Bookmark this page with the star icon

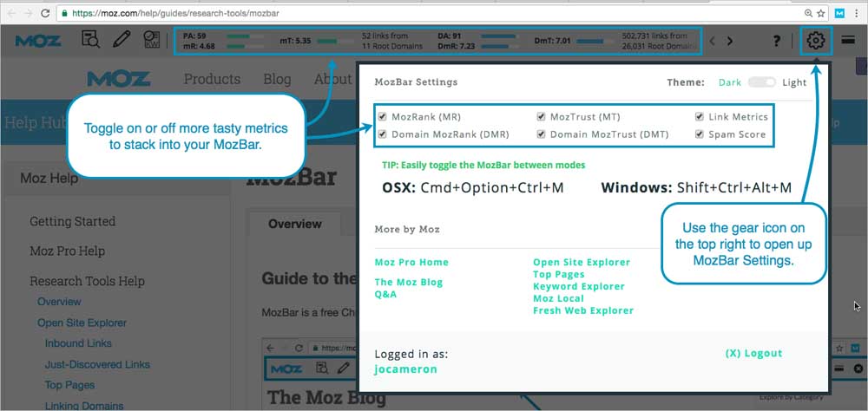click(x=821, y=13)
